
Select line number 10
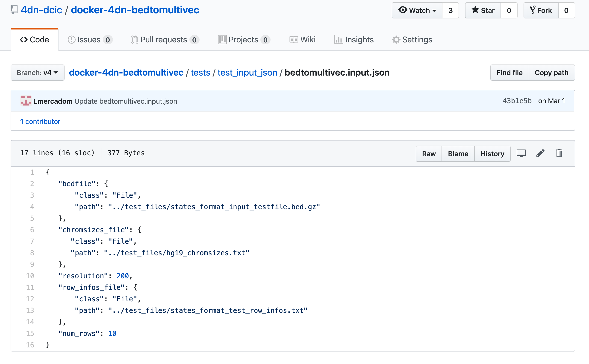[30, 276]
